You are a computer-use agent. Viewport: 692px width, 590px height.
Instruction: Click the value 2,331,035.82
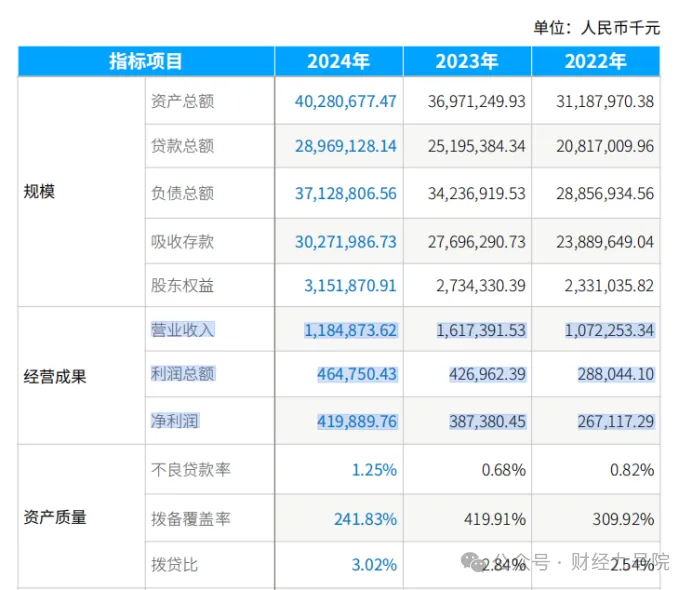tap(609, 286)
